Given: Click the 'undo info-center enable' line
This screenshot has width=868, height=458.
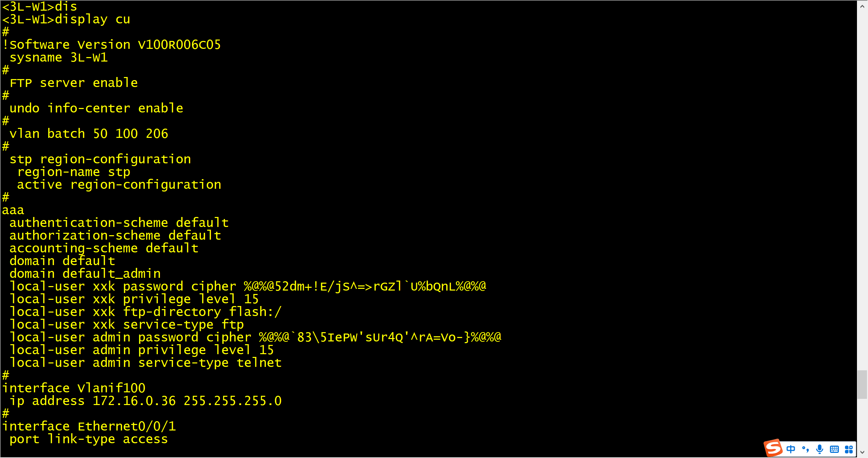Looking at the screenshot, I should click(96, 108).
